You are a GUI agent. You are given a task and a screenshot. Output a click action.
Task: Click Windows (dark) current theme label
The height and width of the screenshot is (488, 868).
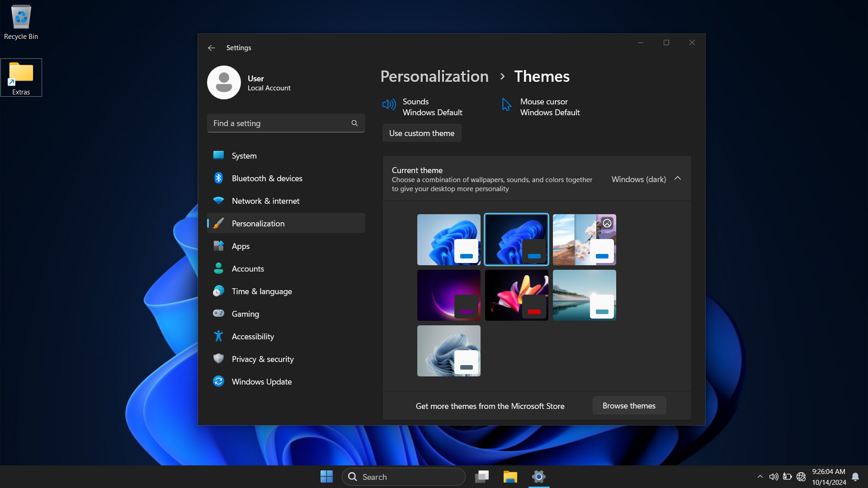coord(638,179)
